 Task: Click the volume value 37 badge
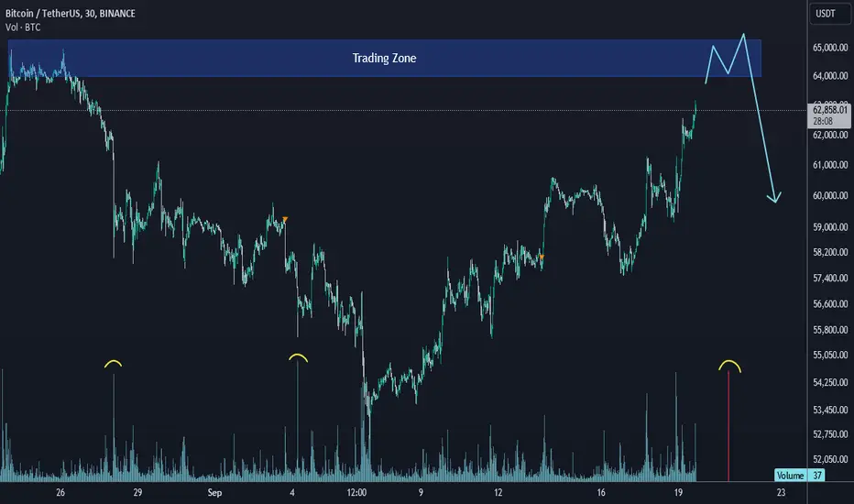coord(817,475)
